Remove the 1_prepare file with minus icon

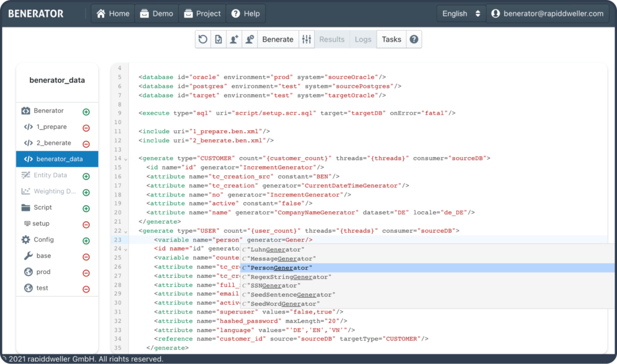86,128
